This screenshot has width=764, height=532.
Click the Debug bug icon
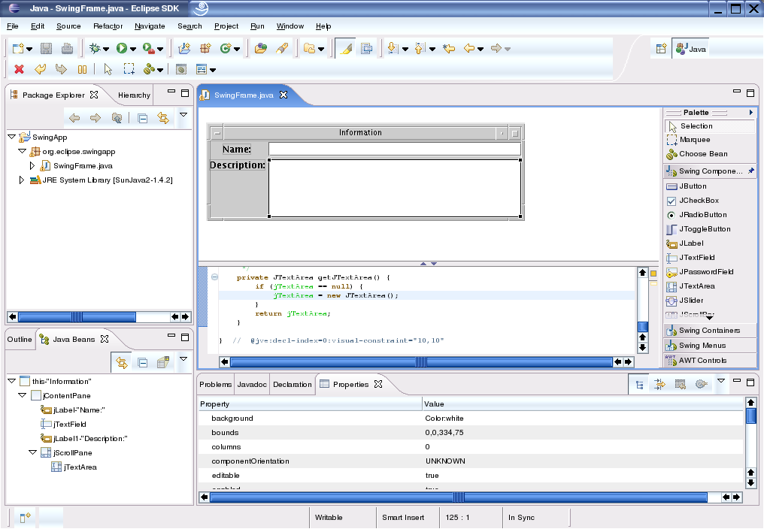(x=95, y=49)
